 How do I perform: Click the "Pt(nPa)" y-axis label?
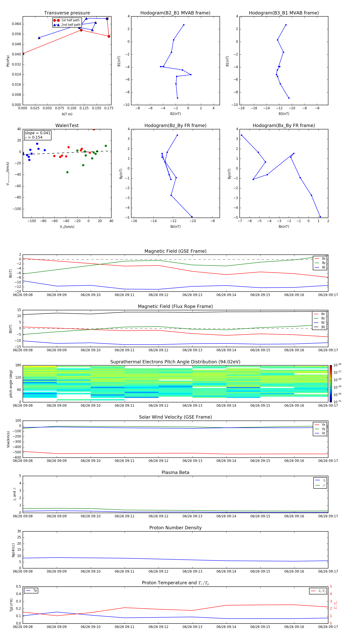[x=8, y=61]
